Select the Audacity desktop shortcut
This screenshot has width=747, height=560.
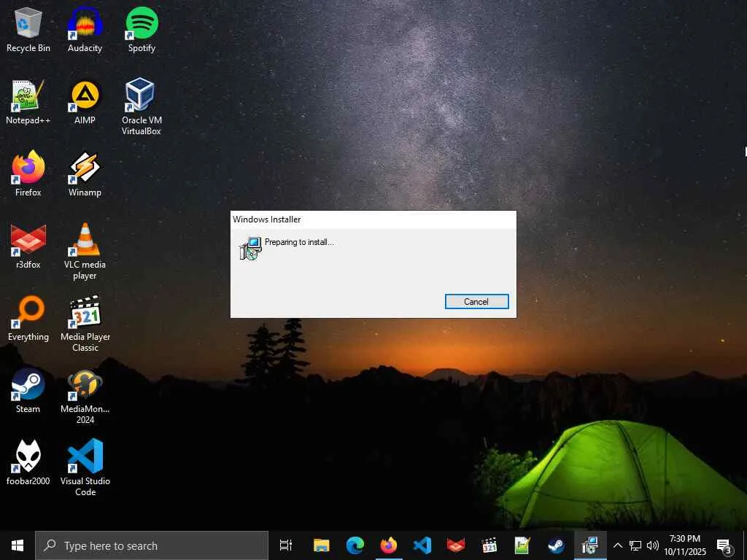click(85, 29)
